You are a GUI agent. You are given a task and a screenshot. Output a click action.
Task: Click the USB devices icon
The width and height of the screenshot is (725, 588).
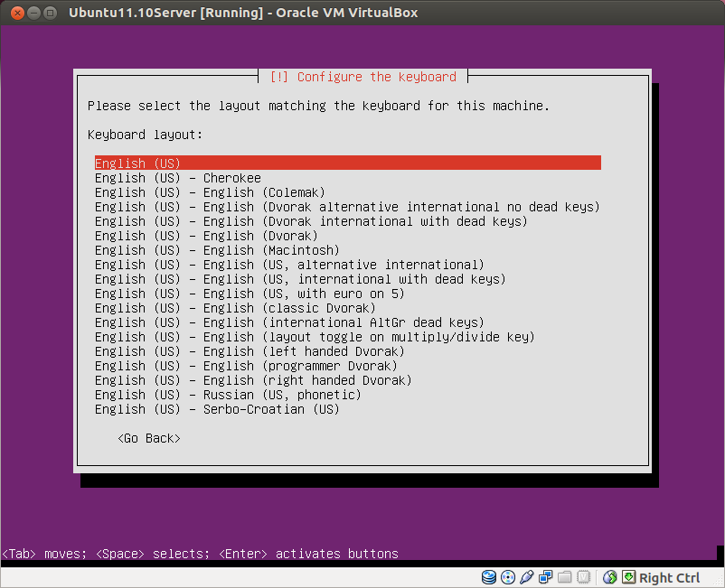pos(526,577)
